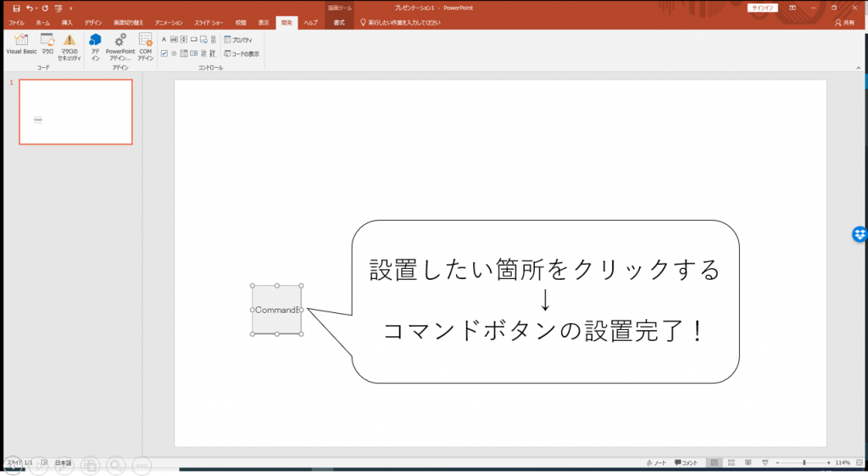Viewport: 868px width, 476px height.
Task: Open COM アドイン dialog
Action: pos(146,48)
